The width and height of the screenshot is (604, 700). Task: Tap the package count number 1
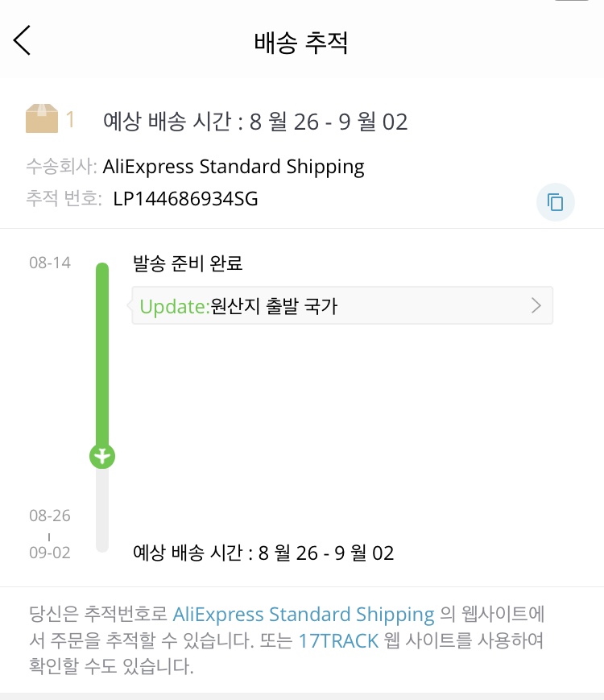pos(70,120)
